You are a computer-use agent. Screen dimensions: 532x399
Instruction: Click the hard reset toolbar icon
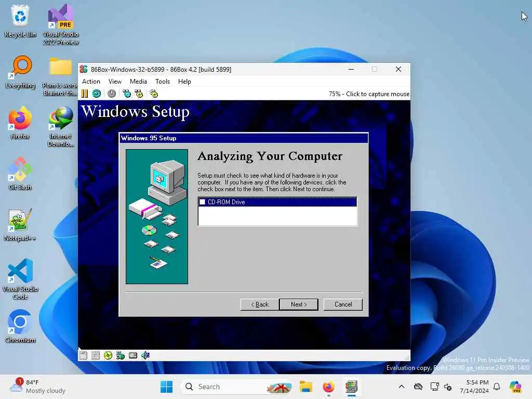(97, 94)
